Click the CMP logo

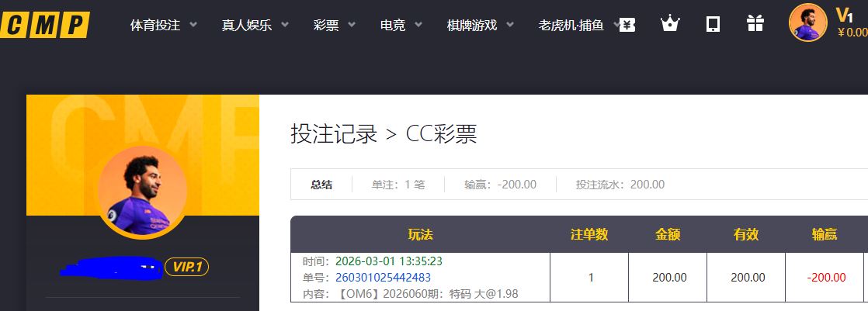tap(44, 24)
